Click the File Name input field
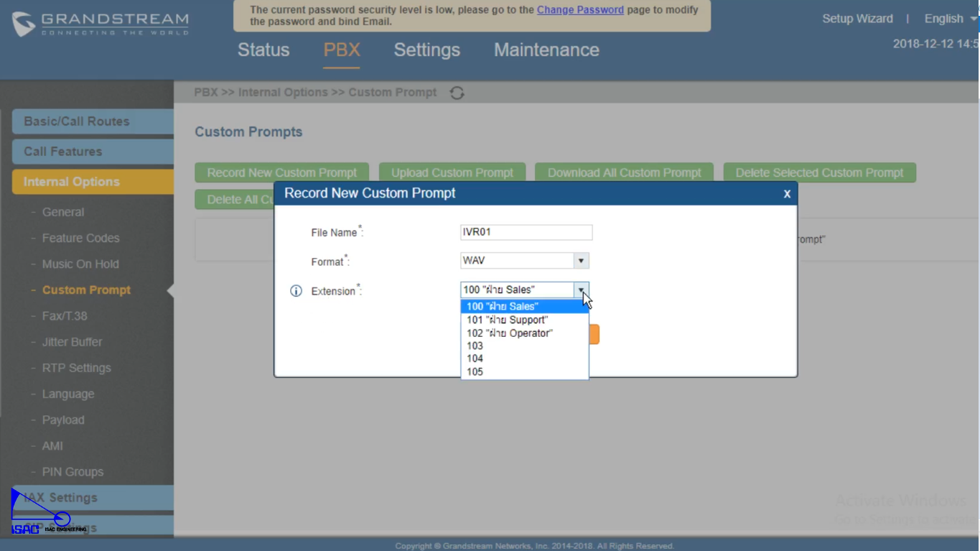The height and width of the screenshot is (551, 980). [x=526, y=232]
